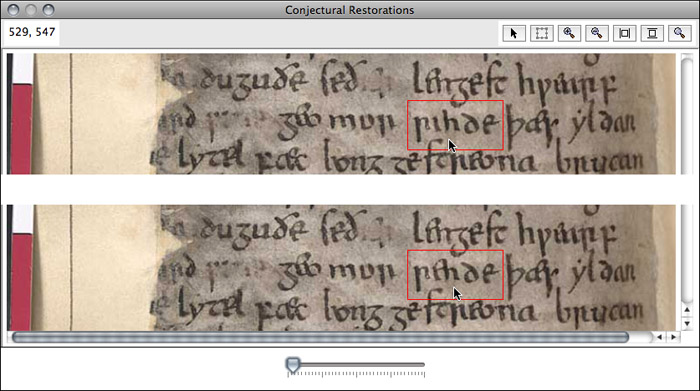Image resolution: width=700 pixels, height=391 pixels.
Task: Fit image to window width
Action: coord(625,33)
